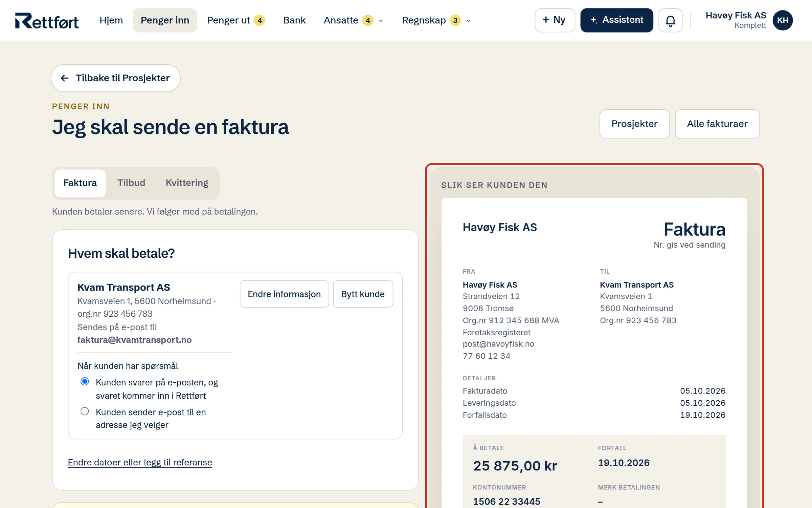Open the notifications bell
812x508 pixels.
pyautogui.click(x=670, y=20)
